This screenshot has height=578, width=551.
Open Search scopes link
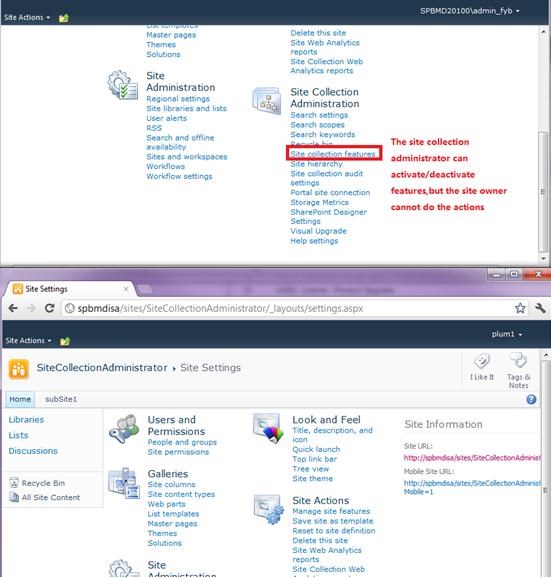coord(317,125)
